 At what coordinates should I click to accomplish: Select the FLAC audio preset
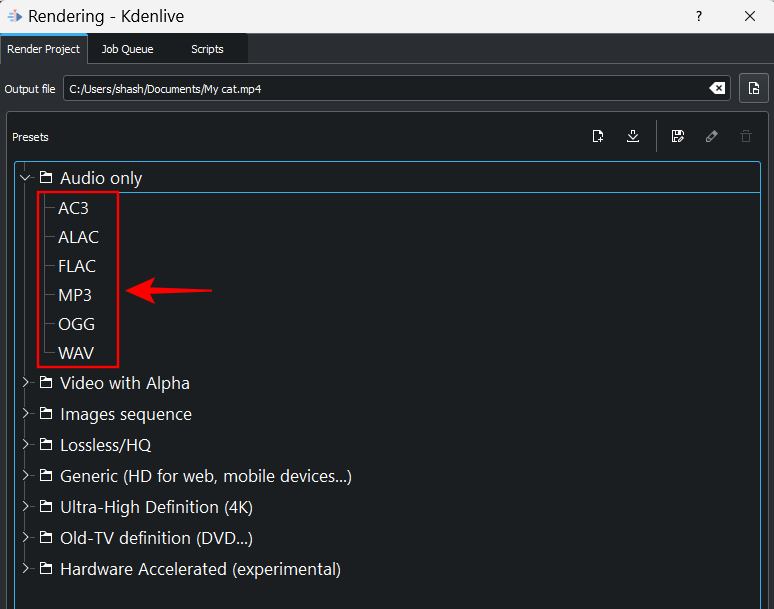tap(77, 266)
